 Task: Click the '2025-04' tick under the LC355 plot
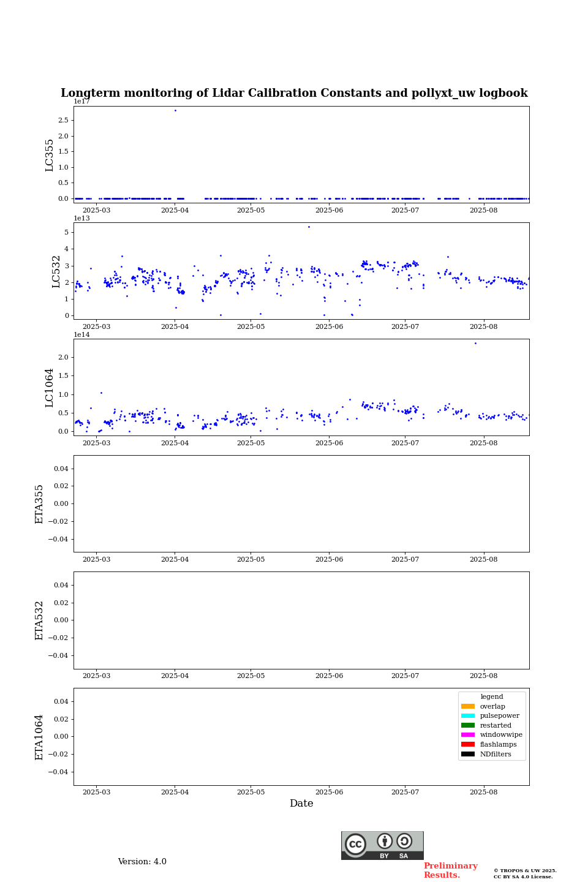(175, 211)
